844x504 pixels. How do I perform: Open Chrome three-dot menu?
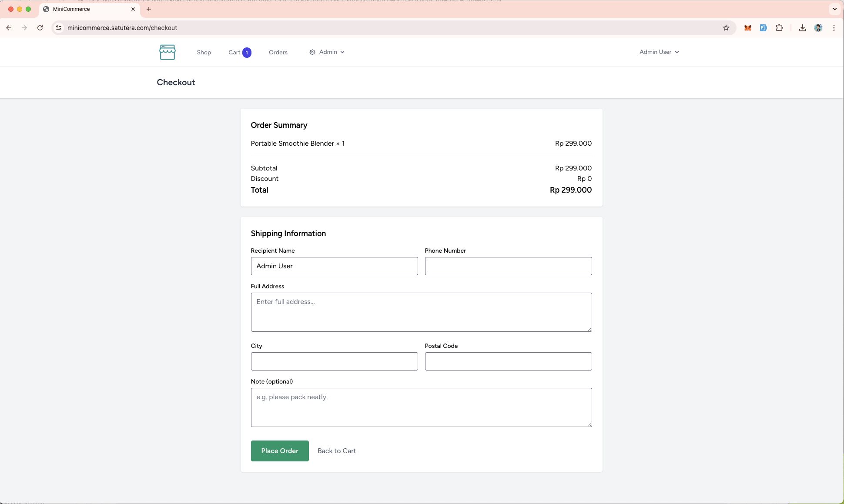(x=834, y=28)
